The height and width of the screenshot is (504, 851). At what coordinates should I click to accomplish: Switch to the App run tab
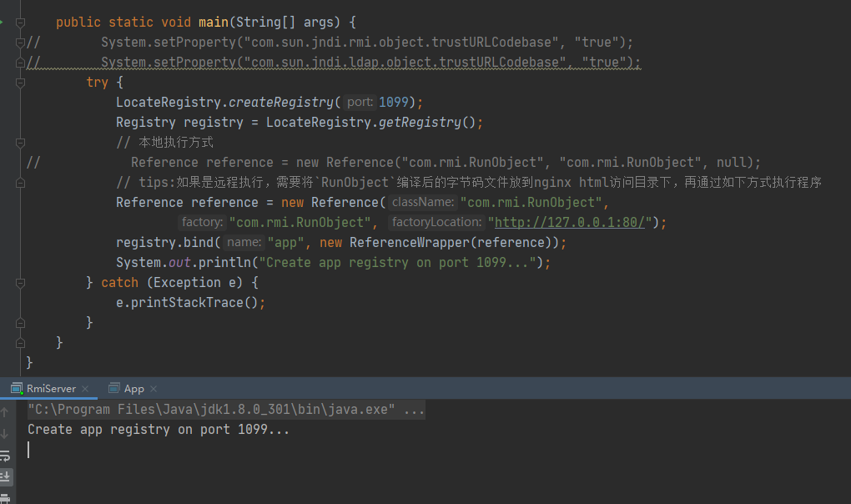[x=134, y=389]
